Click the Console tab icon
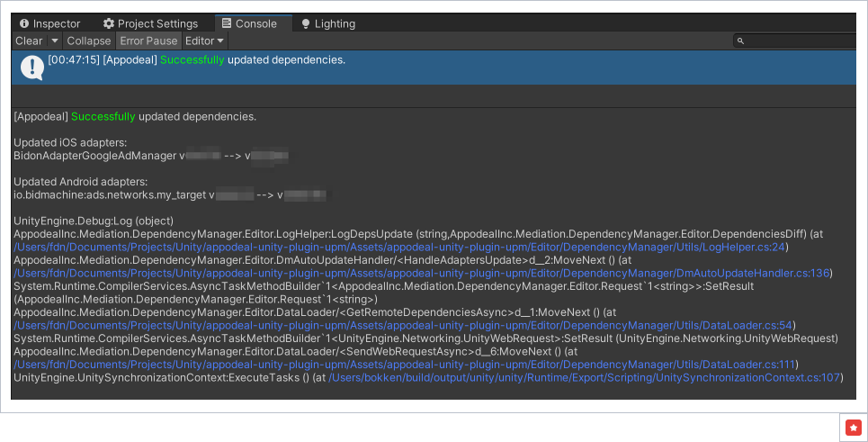The height and width of the screenshot is (442, 868). [x=228, y=24]
